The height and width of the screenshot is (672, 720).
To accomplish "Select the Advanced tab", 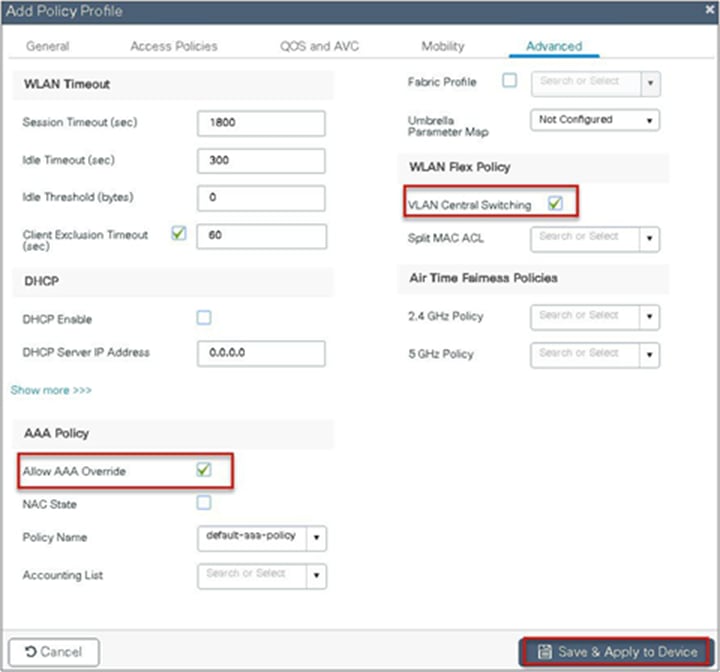I will pyautogui.click(x=554, y=46).
